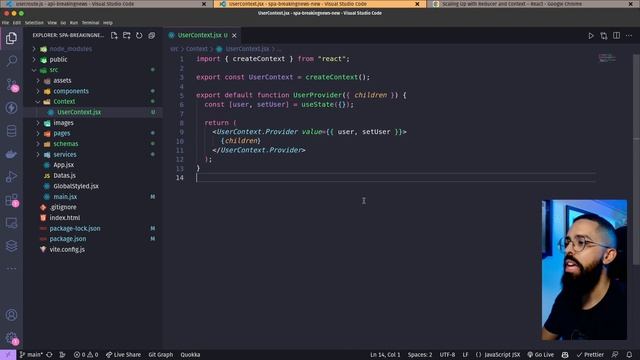640x360 pixels.
Task: Expand the components folder
Action: tap(38, 91)
